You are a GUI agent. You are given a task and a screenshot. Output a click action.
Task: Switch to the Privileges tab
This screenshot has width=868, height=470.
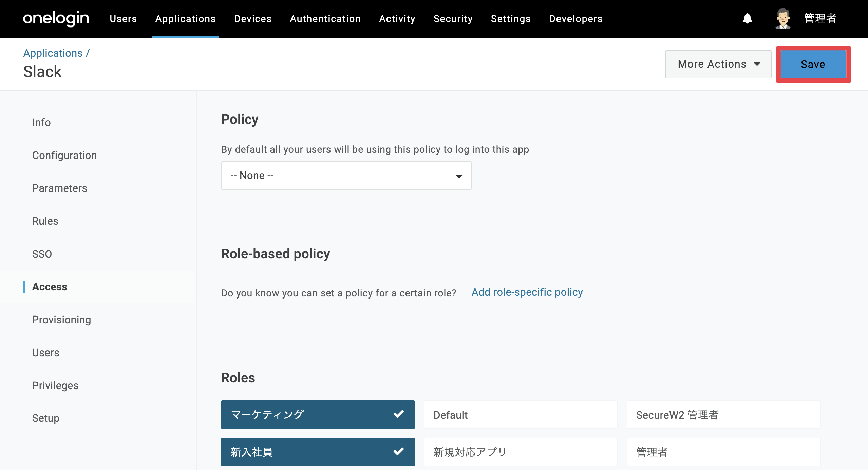click(55, 385)
